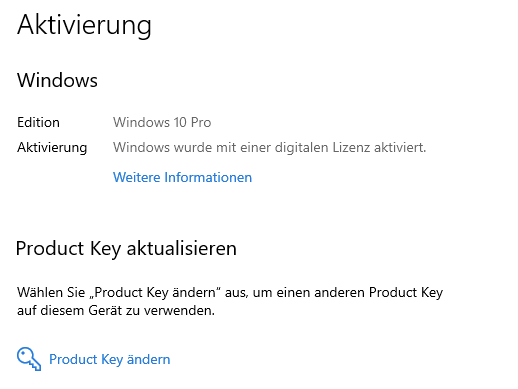This screenshot has width=518, height=389.
Task: Select the digital license activation status text
Action: pos(269,147)
